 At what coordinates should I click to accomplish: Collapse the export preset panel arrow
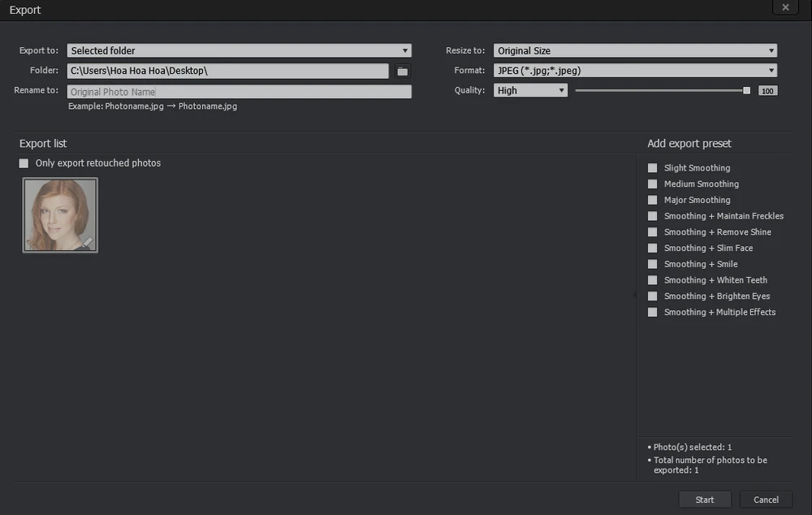point(634,296)
